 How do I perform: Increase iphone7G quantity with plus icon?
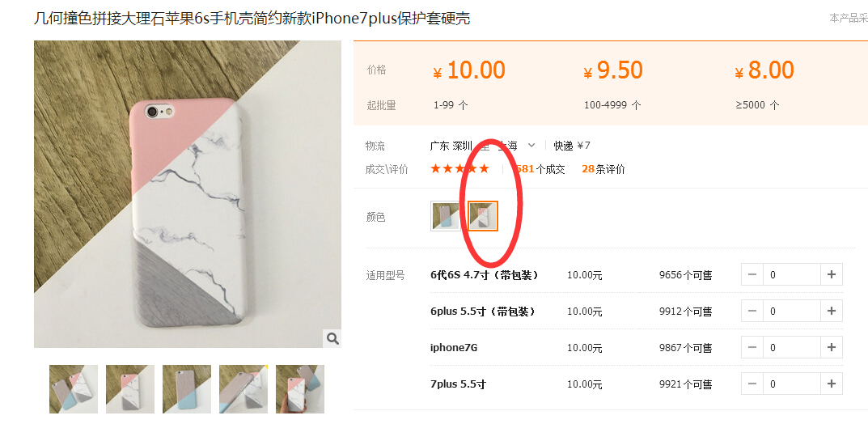[x=831, y=348]
